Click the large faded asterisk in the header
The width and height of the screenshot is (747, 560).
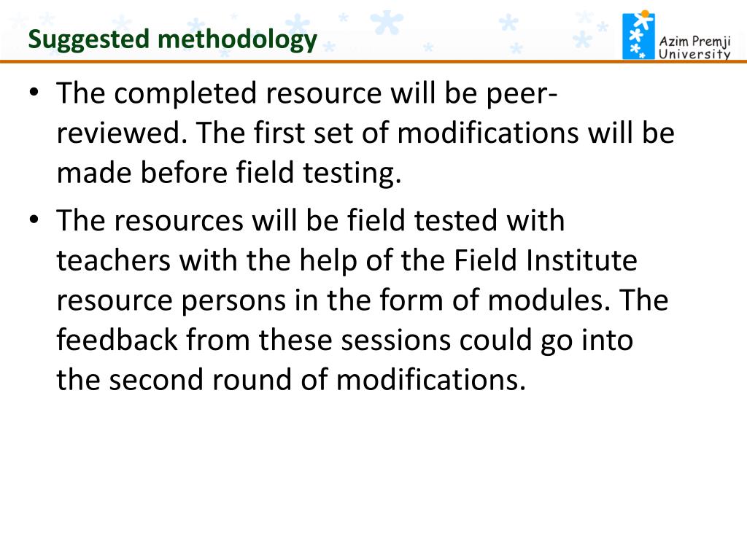pyautogui.click(x=387, y=23)
